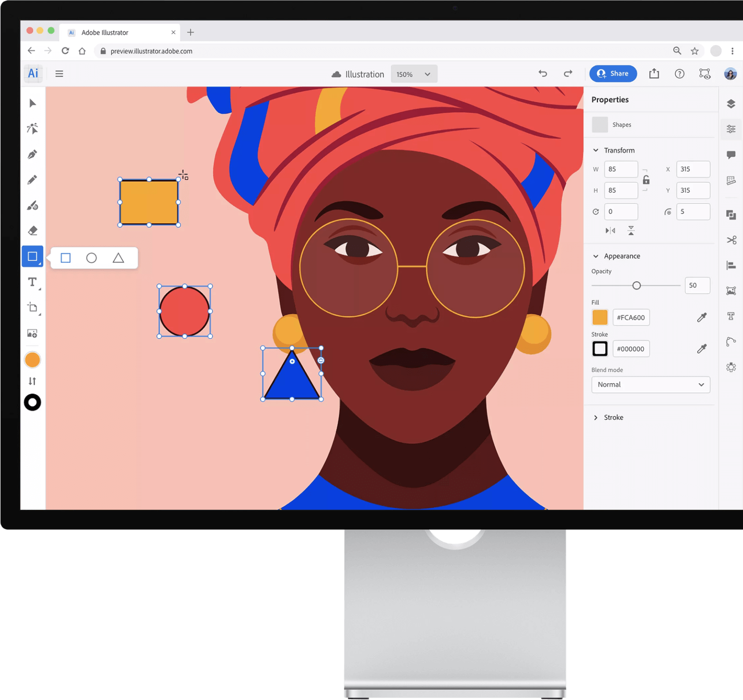Select the Eraser tool
Viewport: 743px width, 700px height.
pos(32,230)
